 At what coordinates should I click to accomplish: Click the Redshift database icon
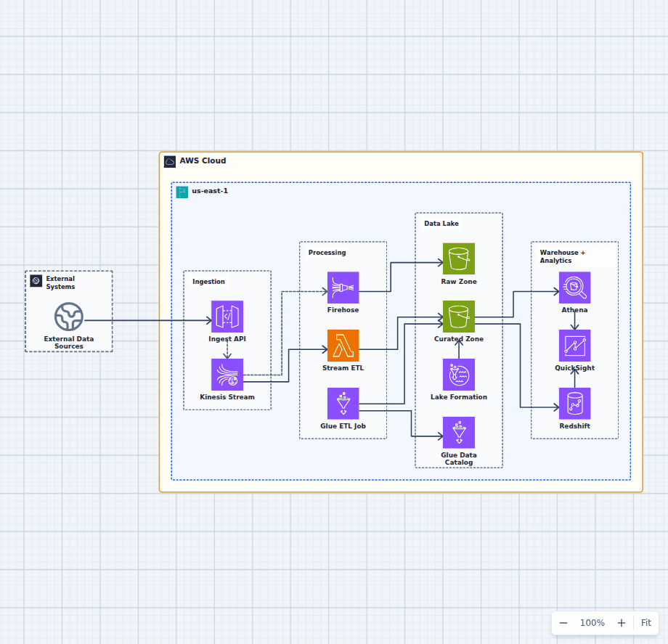575,404
